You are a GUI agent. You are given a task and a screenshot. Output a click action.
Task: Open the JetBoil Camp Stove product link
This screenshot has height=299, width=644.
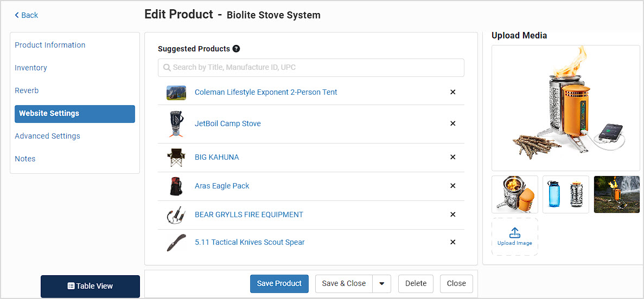pyautogui.click(x=227, y=123)
